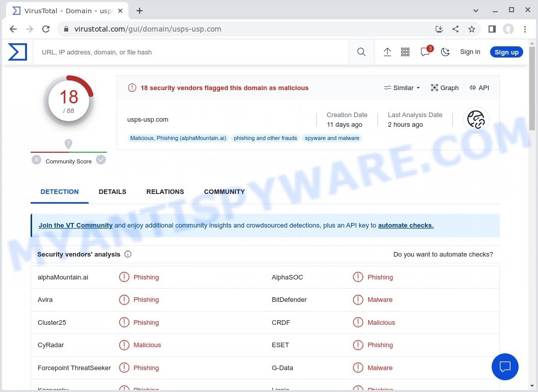This screenshot has height=392, width=538.
Task: Click the Sign in link
Action: [470, 52]
